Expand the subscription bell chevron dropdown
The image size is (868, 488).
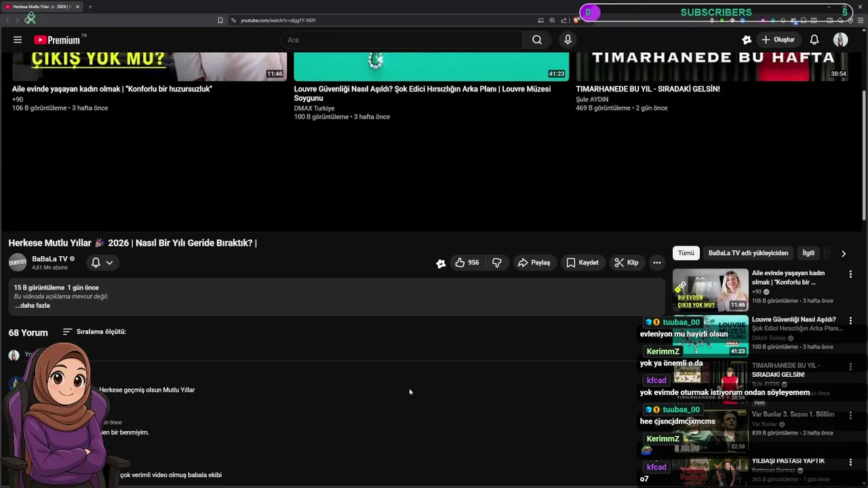tap(109, 262)
